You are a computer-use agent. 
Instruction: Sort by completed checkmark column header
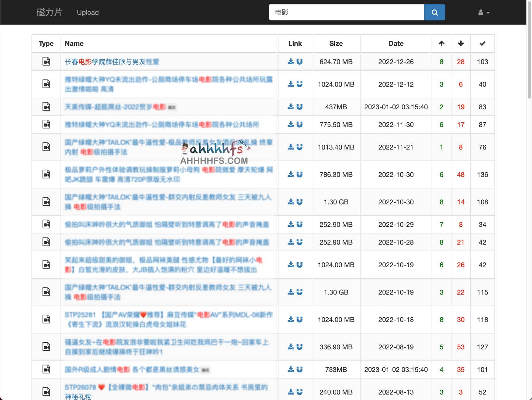(482, 43)
